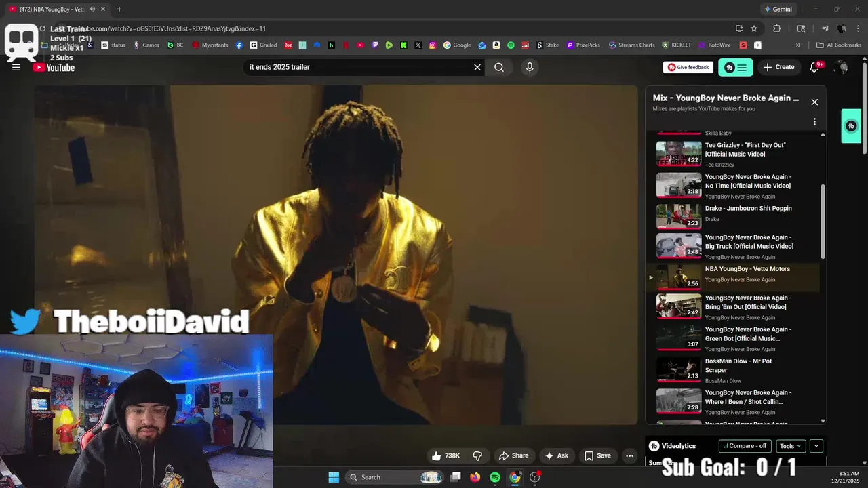Click the Give feedback button
Image resolution: width=868 pixels, height=488 pixels.
click(x=688, y=67)
